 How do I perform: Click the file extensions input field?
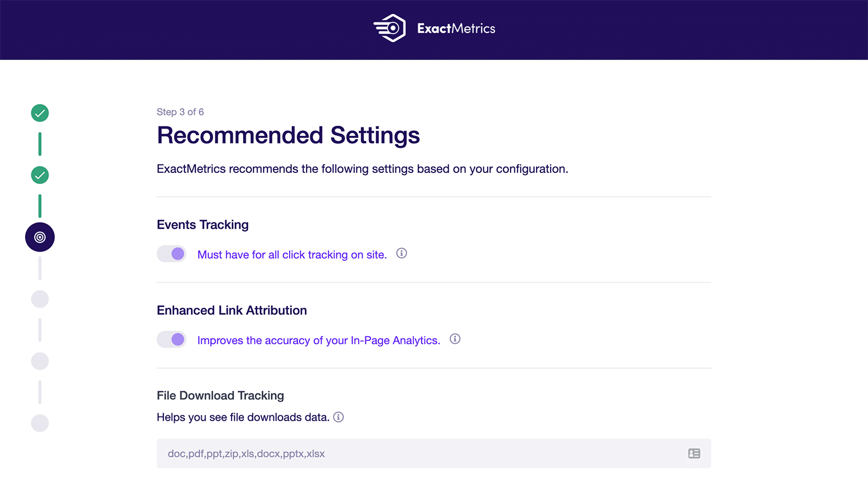tap(412, 454)
